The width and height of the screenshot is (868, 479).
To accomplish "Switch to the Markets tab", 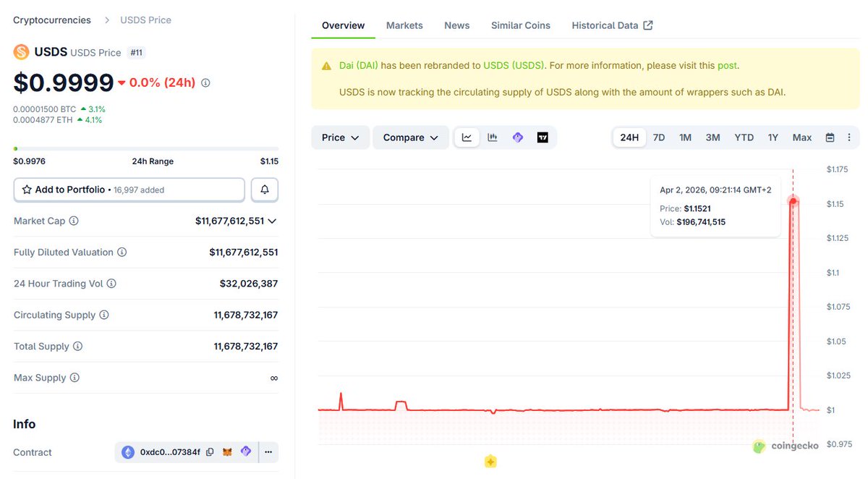I will point(404,25).
